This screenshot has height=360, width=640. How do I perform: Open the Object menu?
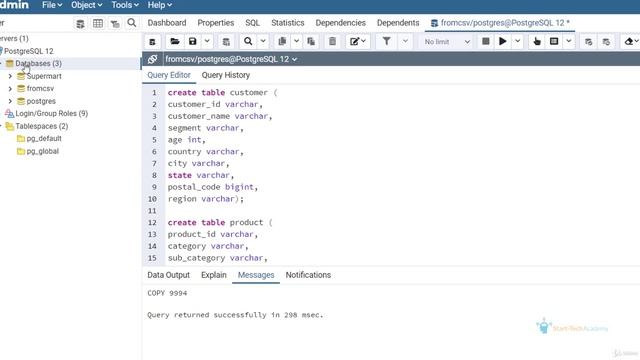86,5
